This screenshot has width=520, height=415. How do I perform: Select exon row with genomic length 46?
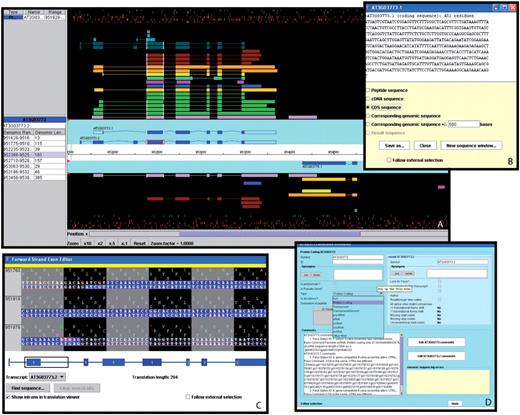35,172
